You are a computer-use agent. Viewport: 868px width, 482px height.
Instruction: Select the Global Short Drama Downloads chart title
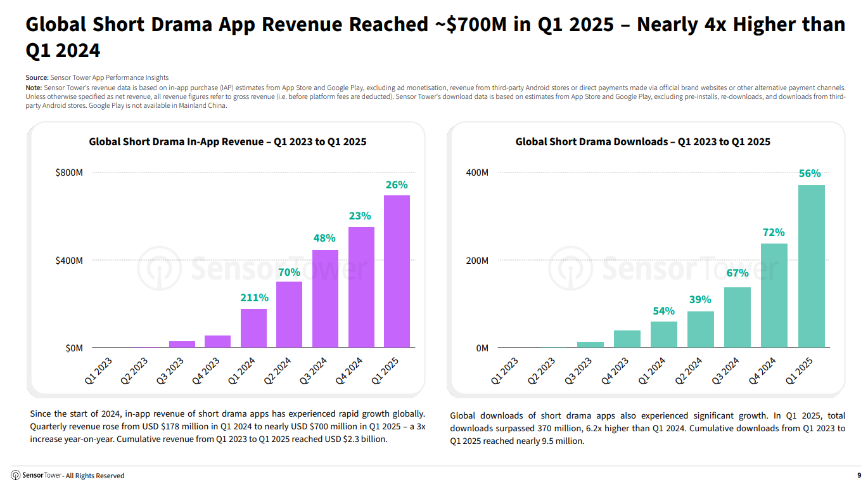642,142
